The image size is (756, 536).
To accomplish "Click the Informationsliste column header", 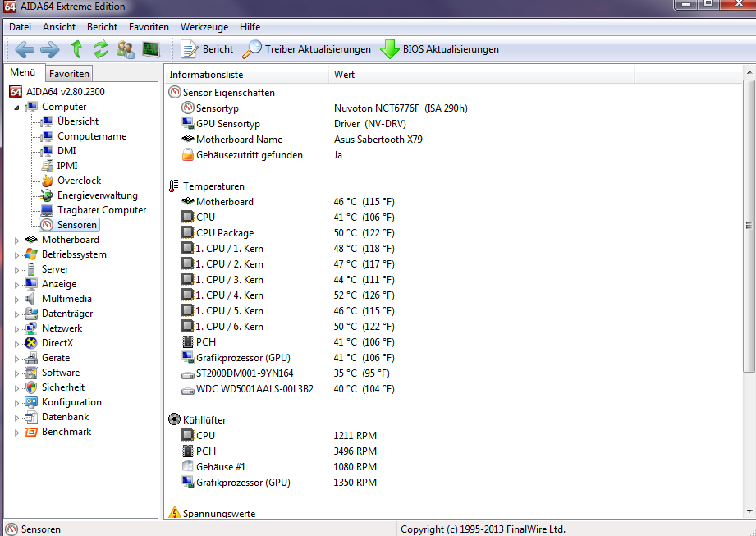I will coord(246,75).
